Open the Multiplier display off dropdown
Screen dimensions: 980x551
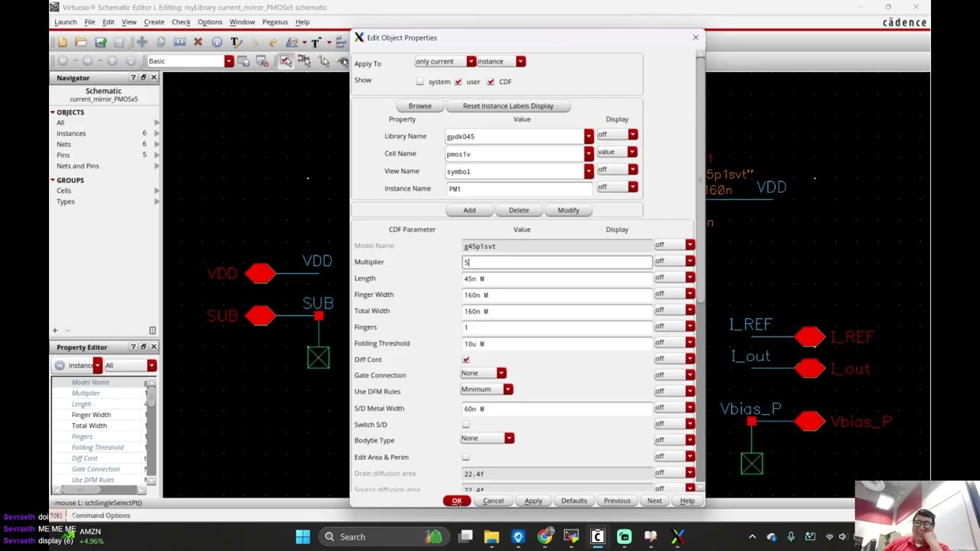[674, 261]
